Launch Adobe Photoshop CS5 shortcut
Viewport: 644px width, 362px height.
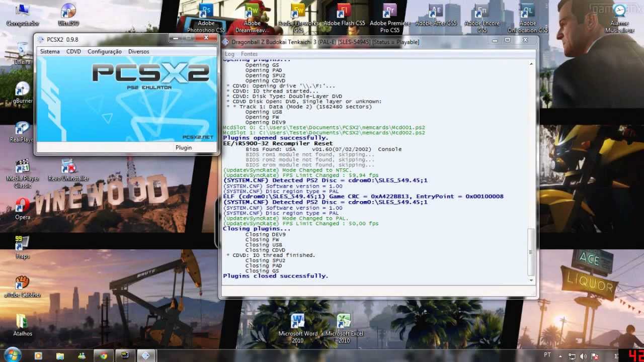tap(206, 19)
